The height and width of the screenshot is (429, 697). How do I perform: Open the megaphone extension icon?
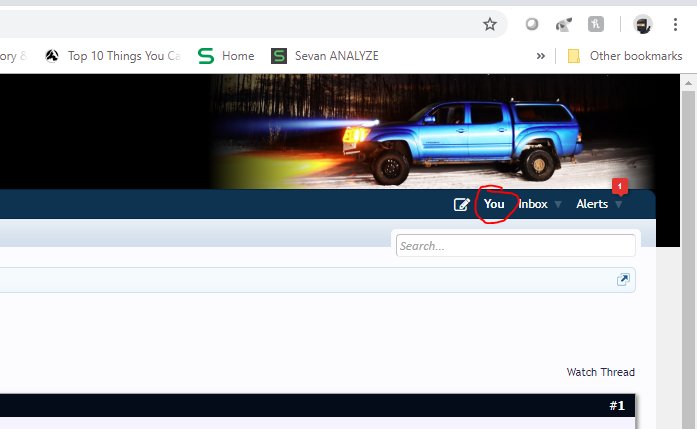564,24
